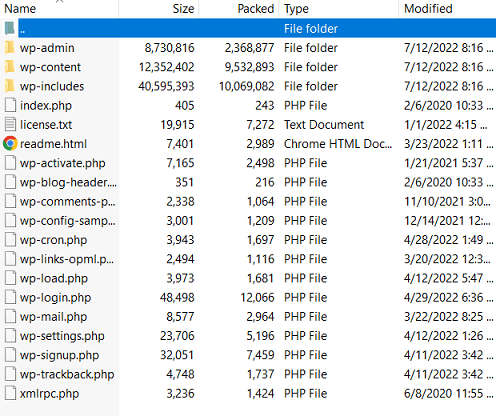Select the wp-links-opml.p... file name
Screen dimensions: 496x416
coord(67,259)
